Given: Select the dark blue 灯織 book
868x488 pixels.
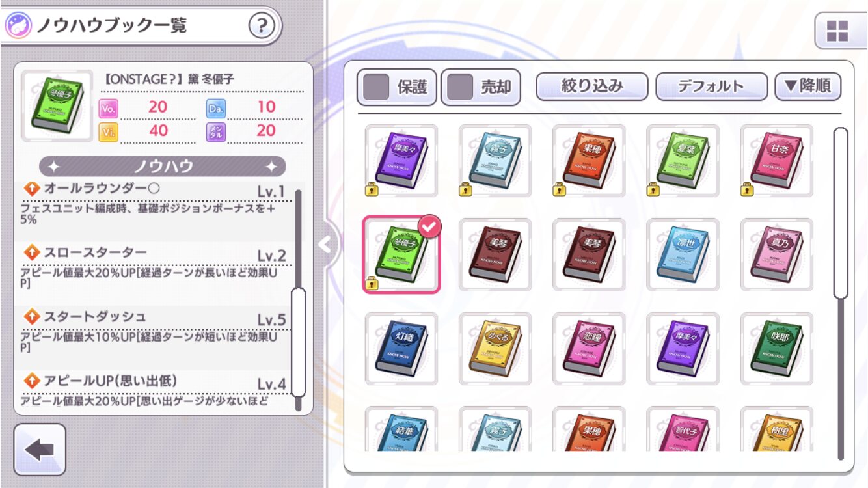Looking at the screenshot, I should pos(401,348).
